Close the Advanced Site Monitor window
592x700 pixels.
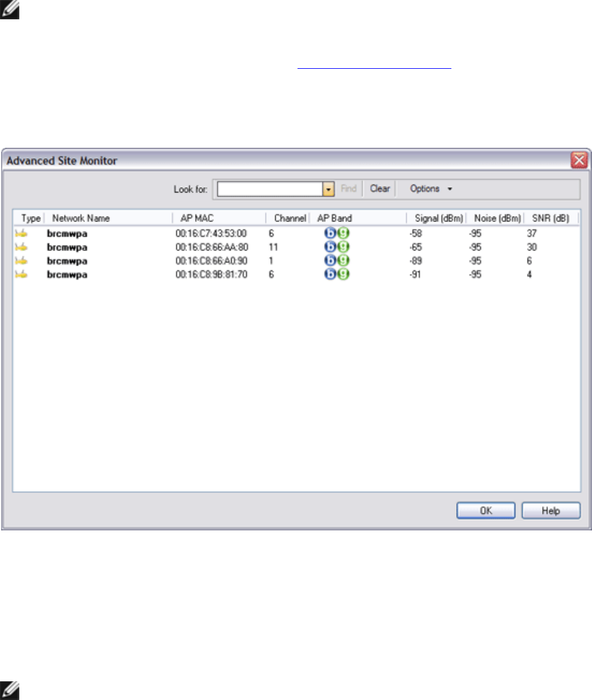[x=579, y=160]
